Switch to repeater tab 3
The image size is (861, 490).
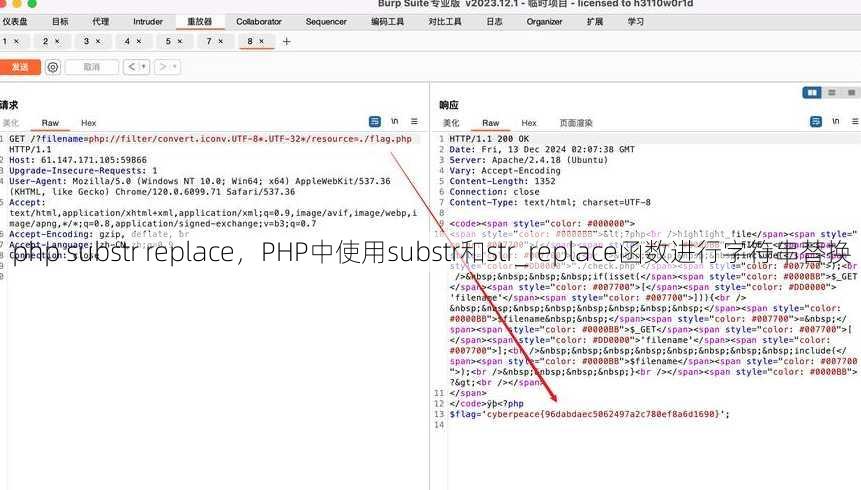(x=86, y=41)
